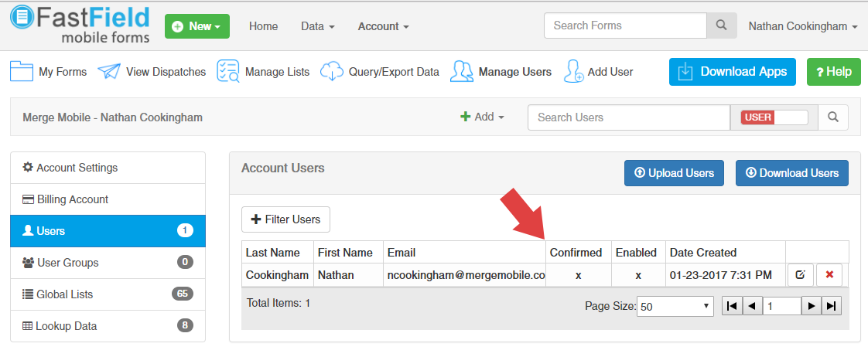
Task: Click the Search Users input field
Action: [628, 117]
